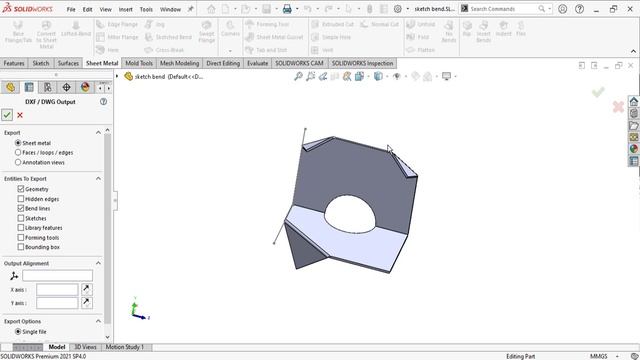
Task: Open the FeatureManager design tree tab icon
Action: 10,87
